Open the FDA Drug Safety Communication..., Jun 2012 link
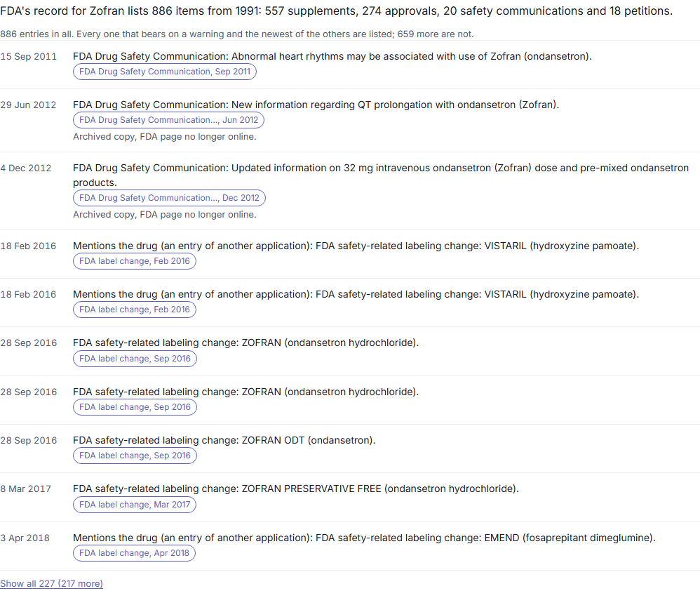 pos(169,120)
